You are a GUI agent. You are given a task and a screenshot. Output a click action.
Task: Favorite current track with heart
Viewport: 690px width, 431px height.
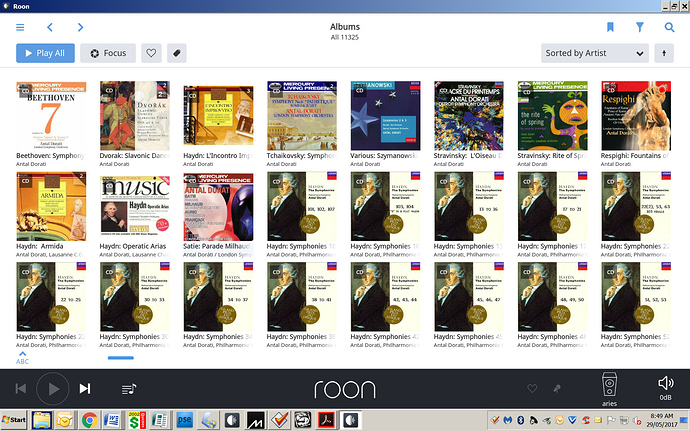click(532, 388)
